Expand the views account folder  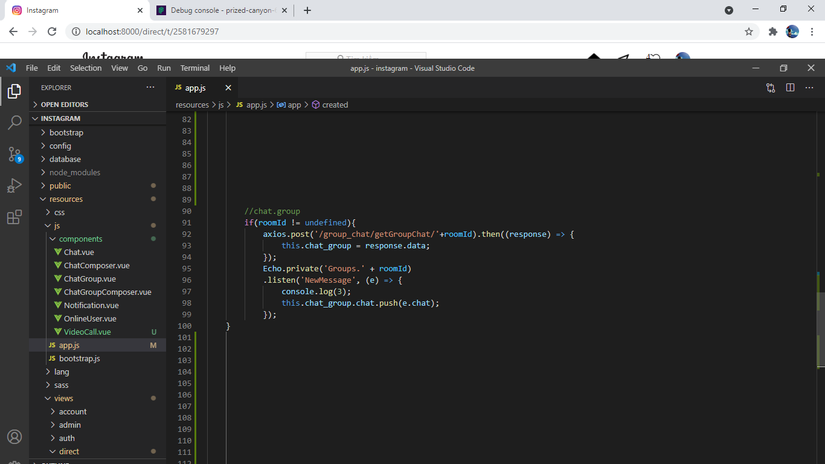pyautogui.click(x=72, y=411)
